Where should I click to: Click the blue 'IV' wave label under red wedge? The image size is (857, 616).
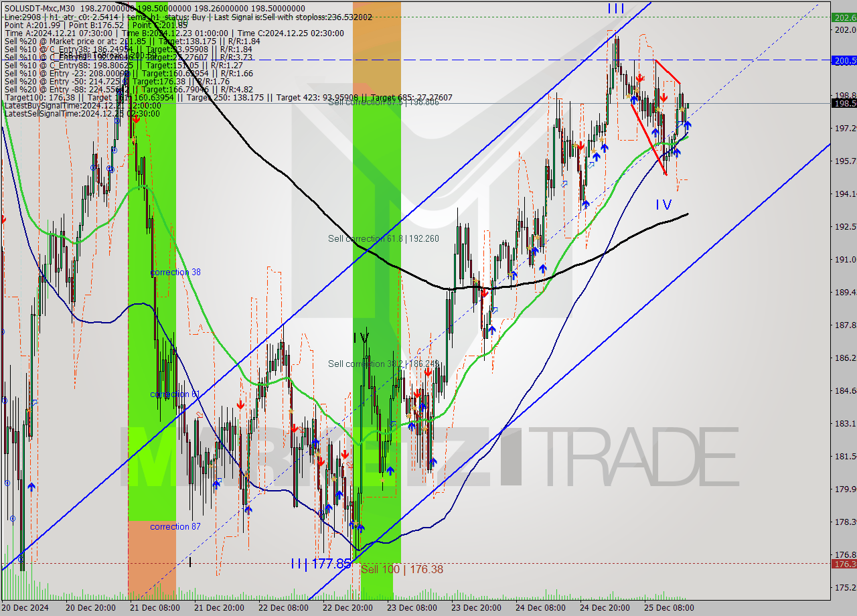click(x=664, y=205)
